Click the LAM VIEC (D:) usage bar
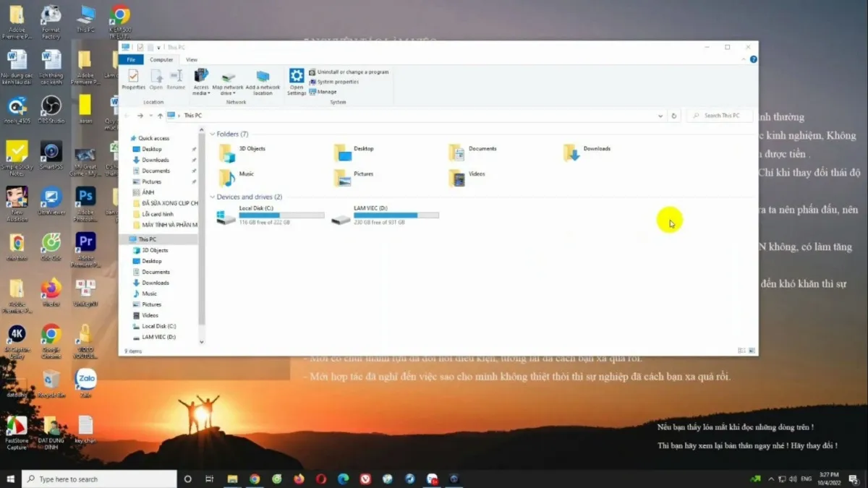The image size is (868, 488). [x=396, y=215]
